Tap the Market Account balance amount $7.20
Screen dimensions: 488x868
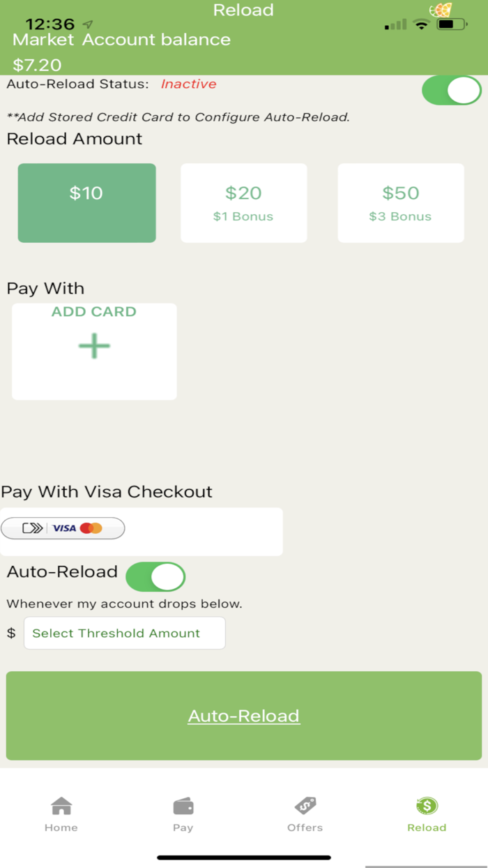coord(38,66)
